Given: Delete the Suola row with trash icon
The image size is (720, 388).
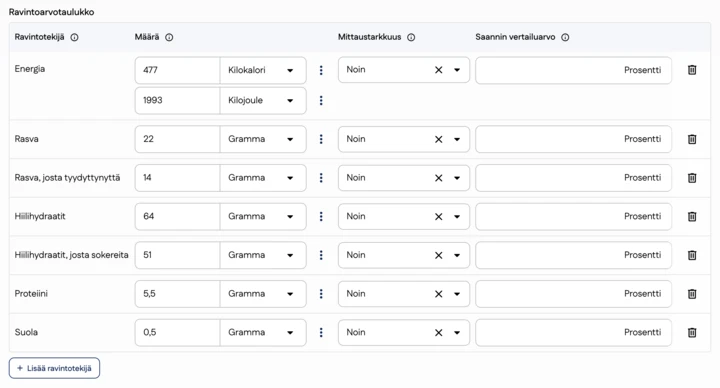Looking at the screenshot, I should tap(692, 332).
